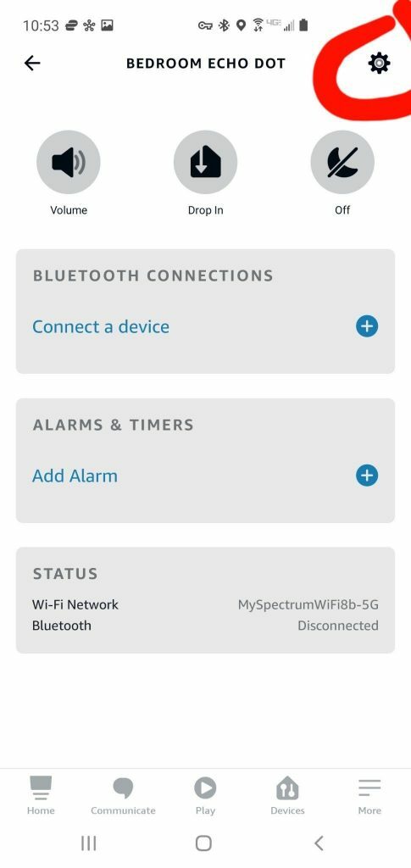This screenshot has width=411, height=868.
Task: Tap the Android system back chevron
Action: pyautogui.click(x=319, y=843)
